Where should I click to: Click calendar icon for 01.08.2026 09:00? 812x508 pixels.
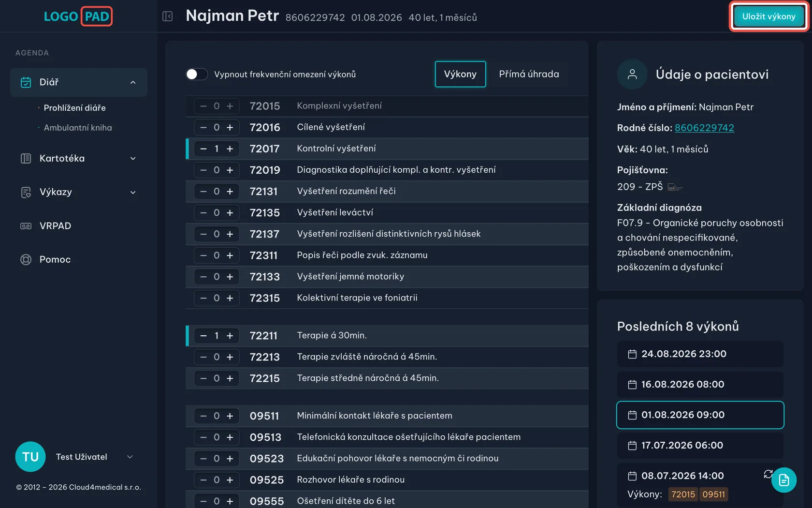[x=632, y=415]
